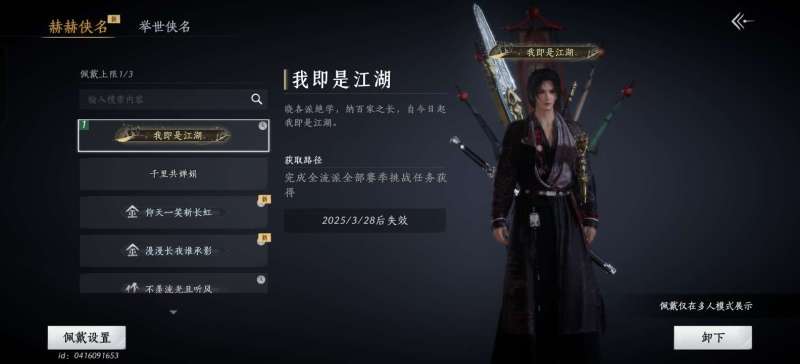Select the 我即是江湖 title banner
Viewport: 800px width, 364px height.
coord(173,135)
